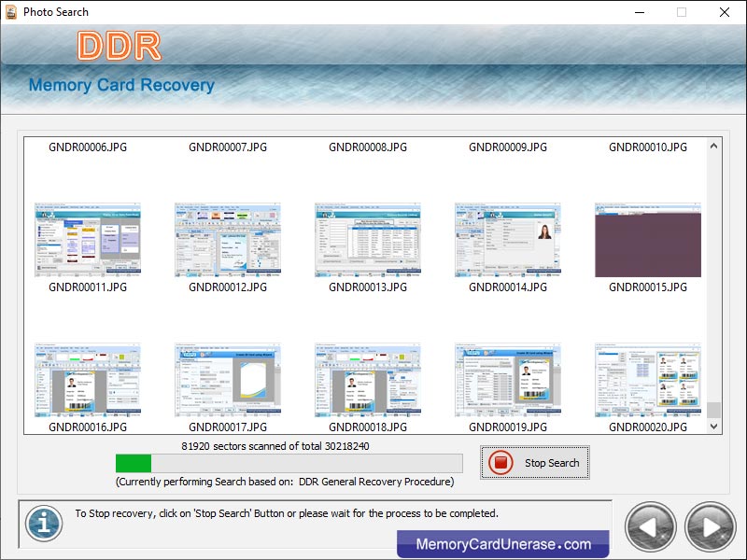Select thumbnail GNDR00017.JPG
The height and width of the screenshot is (560, 747).
pos(228,380)
